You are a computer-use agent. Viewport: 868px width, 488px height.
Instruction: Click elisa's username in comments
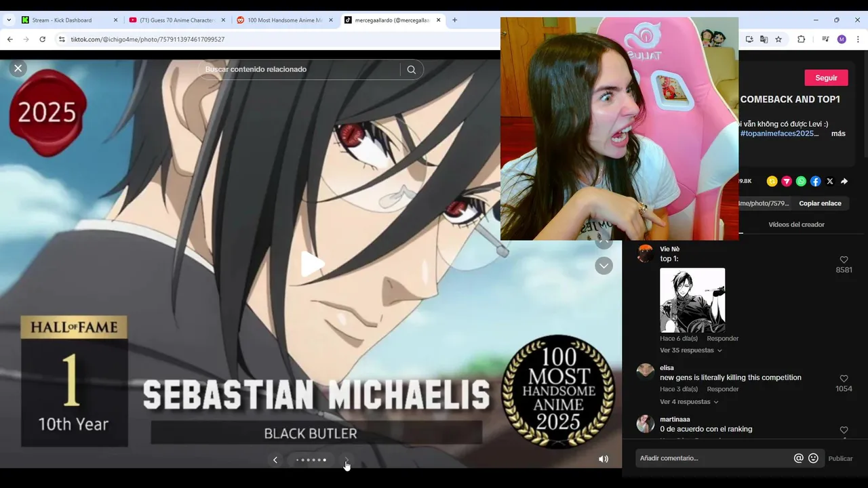click(x=667, y=368)
